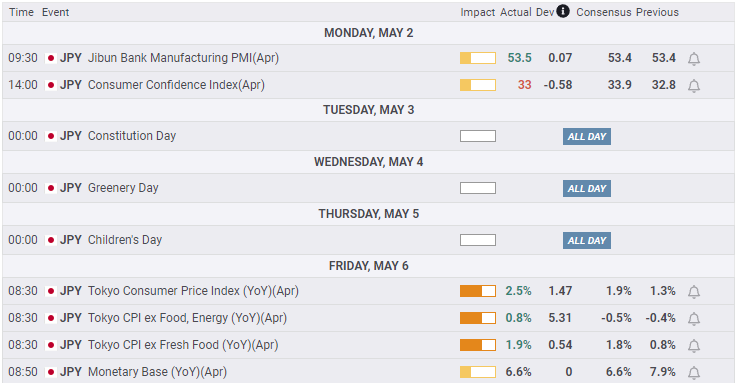The width and height of the screenshot is (736, 383).
Task: Click the Dev info icon in header
Action: click(x=563, y=11)
